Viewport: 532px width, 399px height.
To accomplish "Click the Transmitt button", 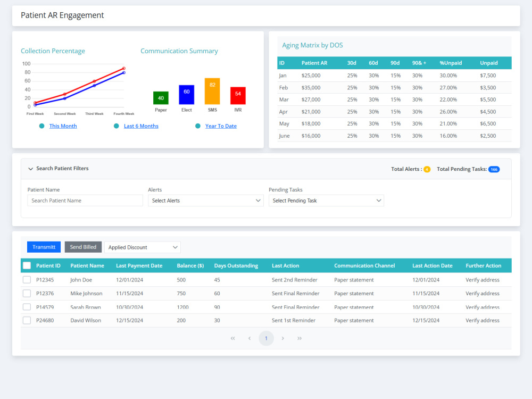I will click(44, 247).
